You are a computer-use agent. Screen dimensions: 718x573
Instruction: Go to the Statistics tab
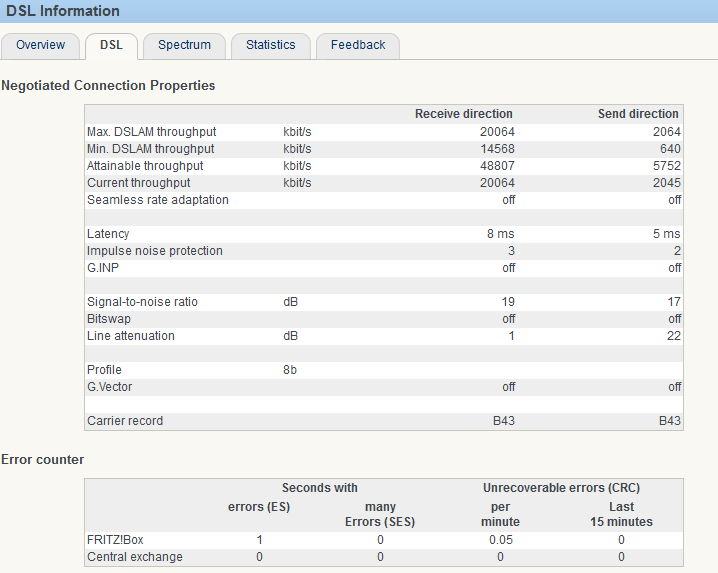pyautogui.click(x=270, y=45)
